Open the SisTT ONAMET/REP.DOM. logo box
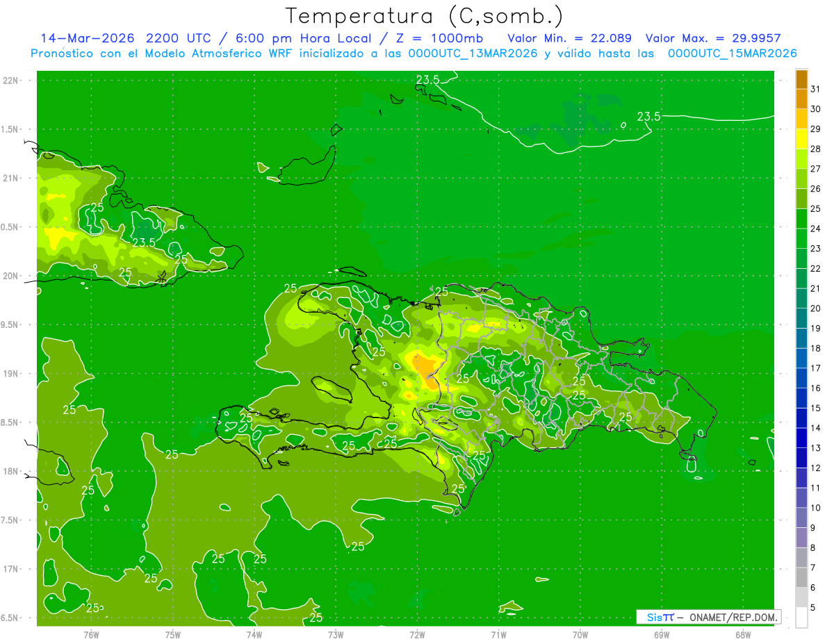This screenshot has width=834, height=644. (x=709, y=617)
